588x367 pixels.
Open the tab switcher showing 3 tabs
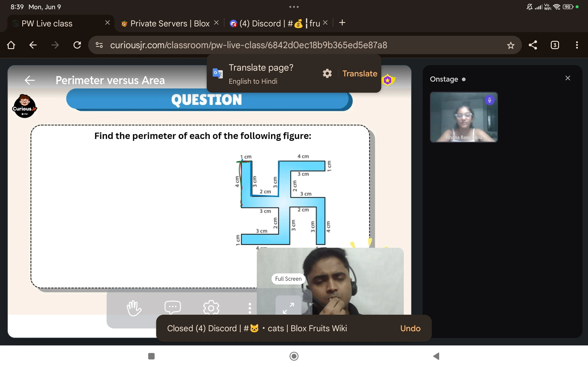pyautogui.click(x=555, y=45)
